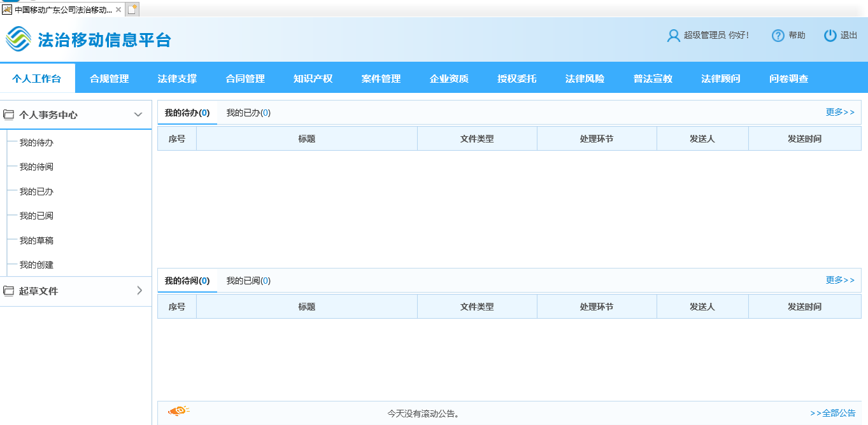Image resolution: width=868 pixels, height=425 pixels.
Task: Select 我的已办 in the sidebar
Action: click(36, 192)
